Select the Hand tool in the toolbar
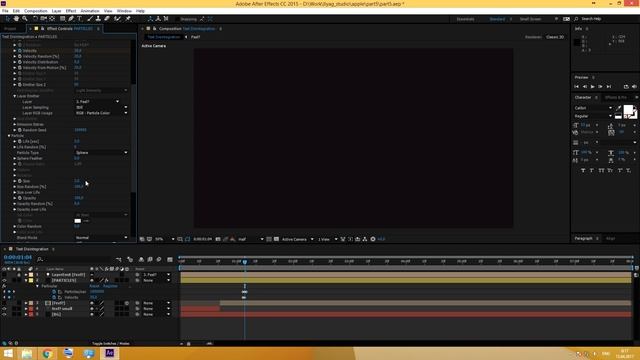The image size is (640, 360). 16,19
